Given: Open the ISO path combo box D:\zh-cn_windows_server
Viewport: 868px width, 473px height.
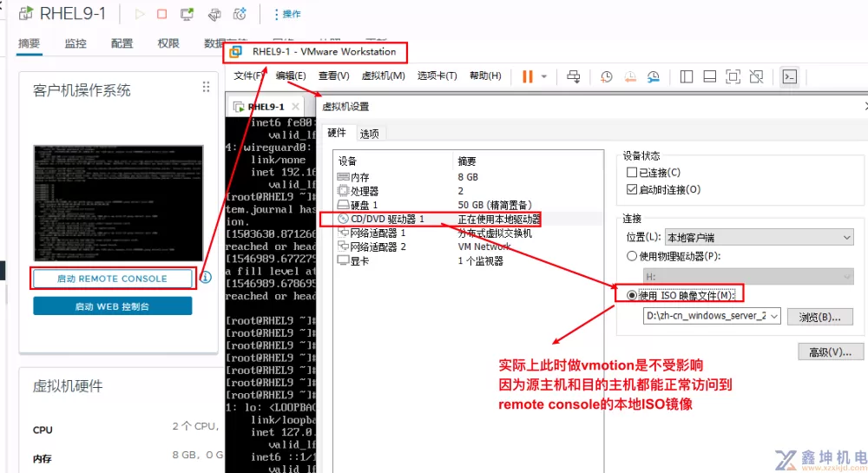Looking at the screenshot, I should (x=712, y=316).
